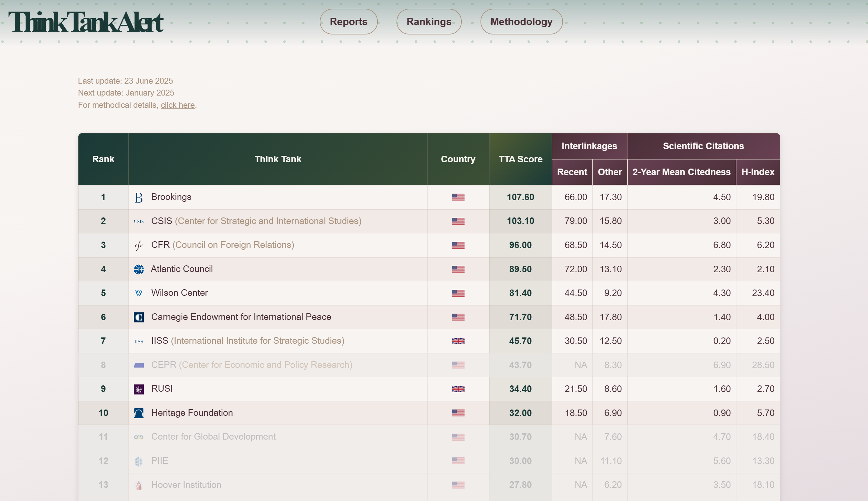Screen dimensions: 868x501
Task: Click the US flag in Atlantic Council row
Action: coord(458,269)
